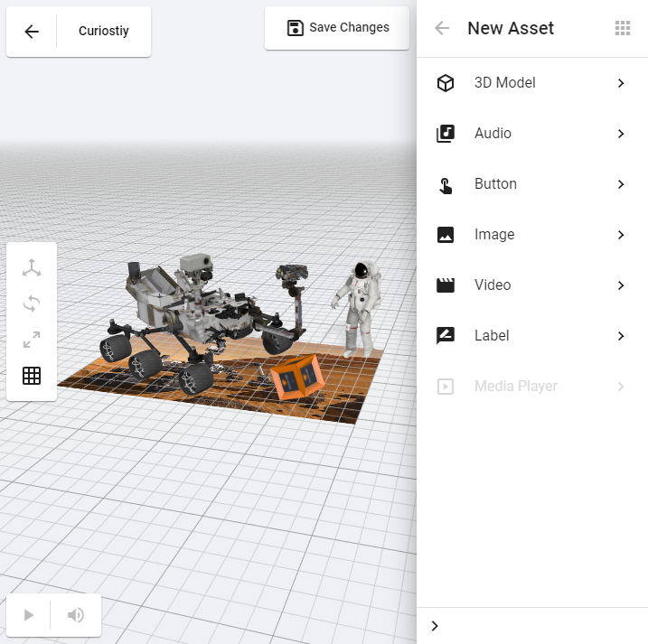Select the scale tool icon
The height and width of the screenshot is (644, 648).
[32, 340]
